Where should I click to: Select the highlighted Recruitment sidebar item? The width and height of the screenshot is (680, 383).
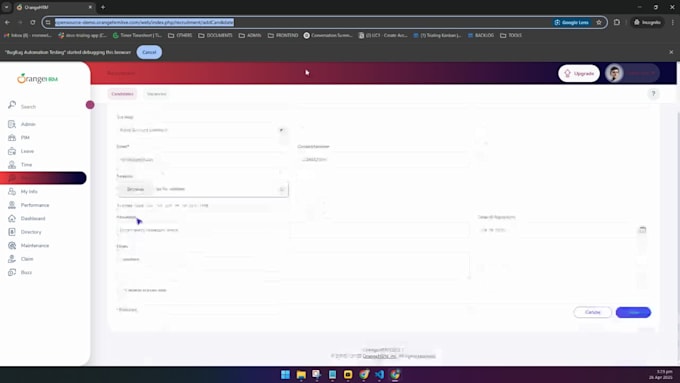43,178
